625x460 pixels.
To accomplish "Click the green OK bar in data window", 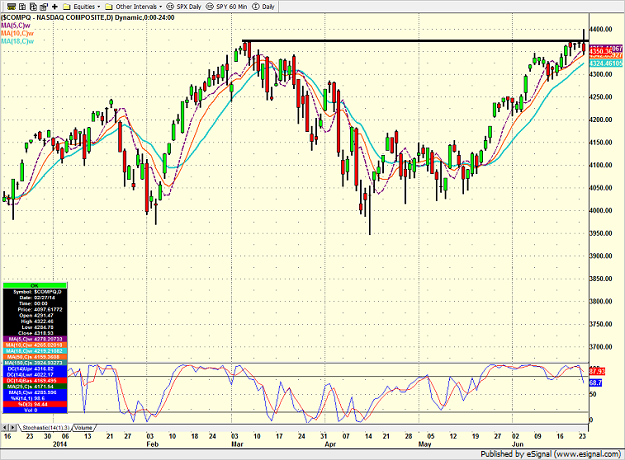I will [35, 285].
